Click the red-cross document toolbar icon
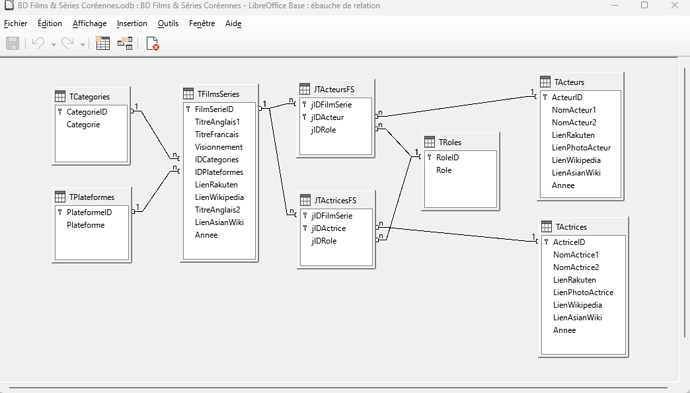This screenshot has width=690, height=393. point(152,43)
